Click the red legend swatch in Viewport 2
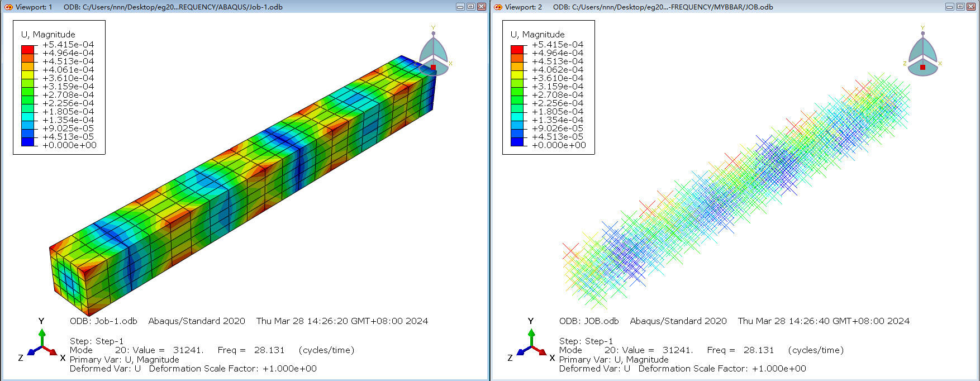 (517, 49)
